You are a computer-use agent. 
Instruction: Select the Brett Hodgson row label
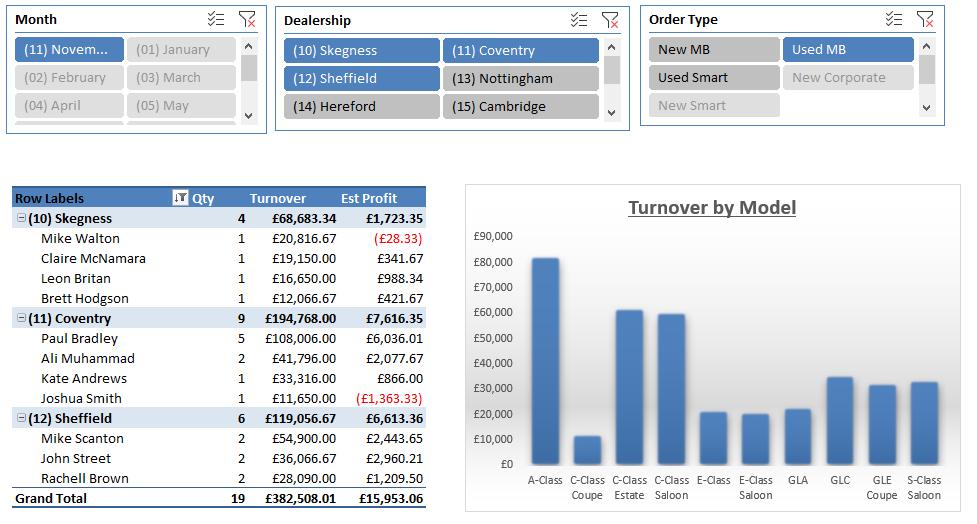click(x=85, y=298)
